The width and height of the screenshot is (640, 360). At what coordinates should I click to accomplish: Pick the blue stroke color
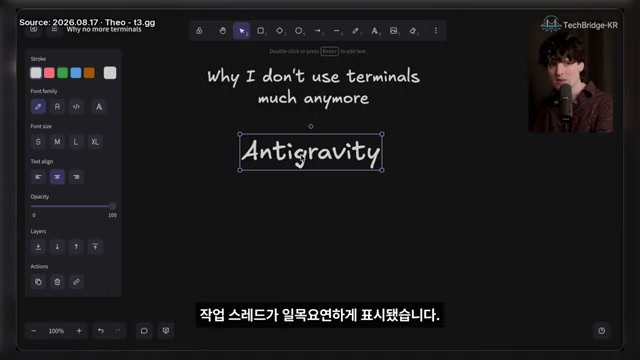76,73
